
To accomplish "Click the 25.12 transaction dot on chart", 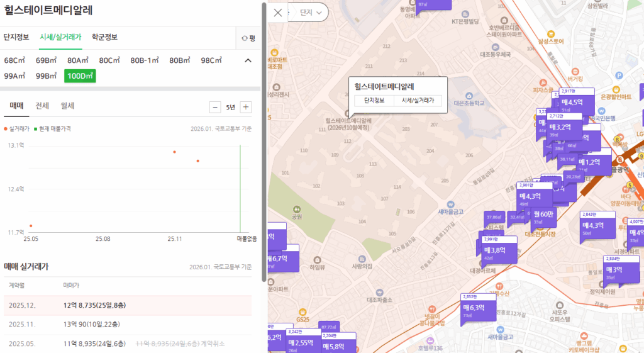I will click(x=198, y=160).
